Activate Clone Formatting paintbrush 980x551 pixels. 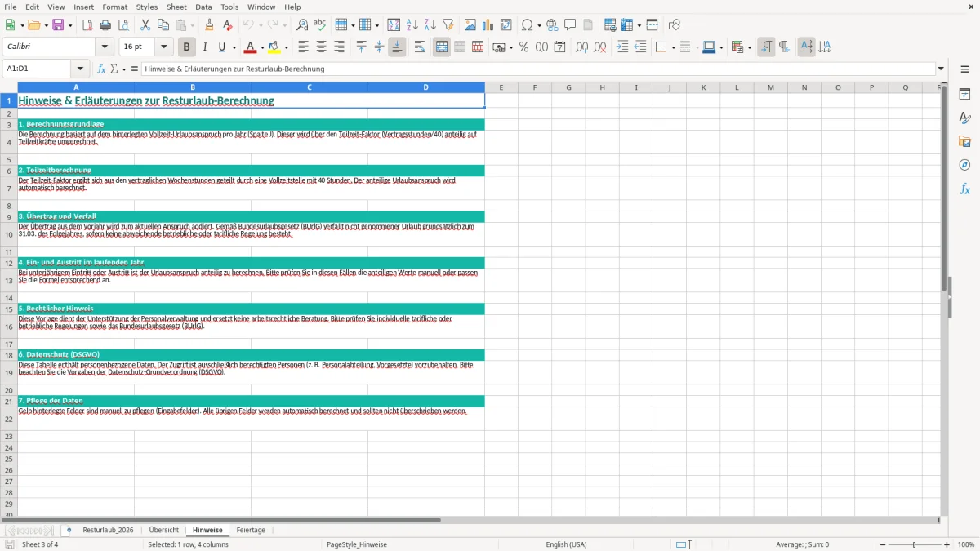210,25
